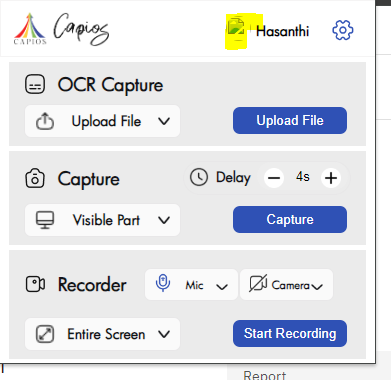This screenshot has width=391, height=380.
Task: Open settings via the gear icon
Action: [343, 30]
